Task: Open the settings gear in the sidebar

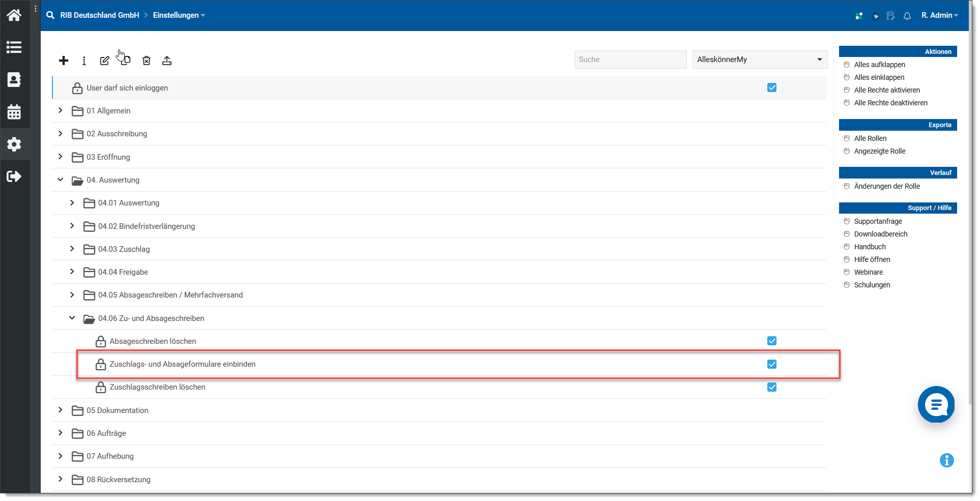Action: pos(14,144)
